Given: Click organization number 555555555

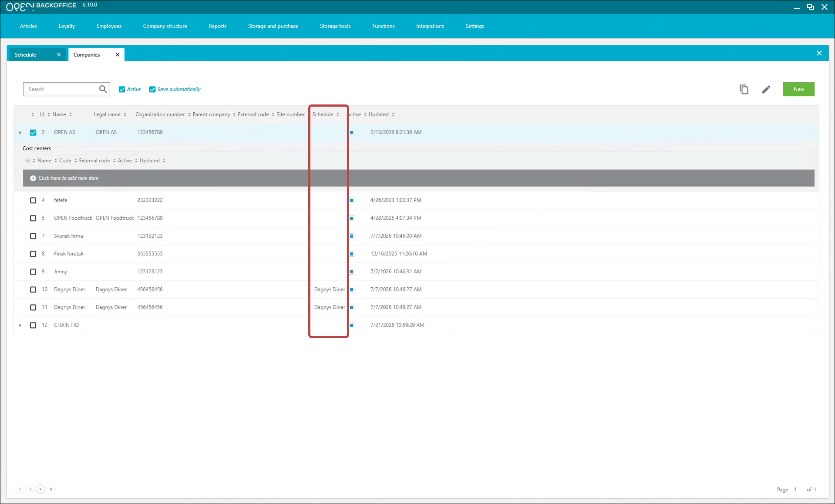Looking at the screenshot, I should click(150, 254).
